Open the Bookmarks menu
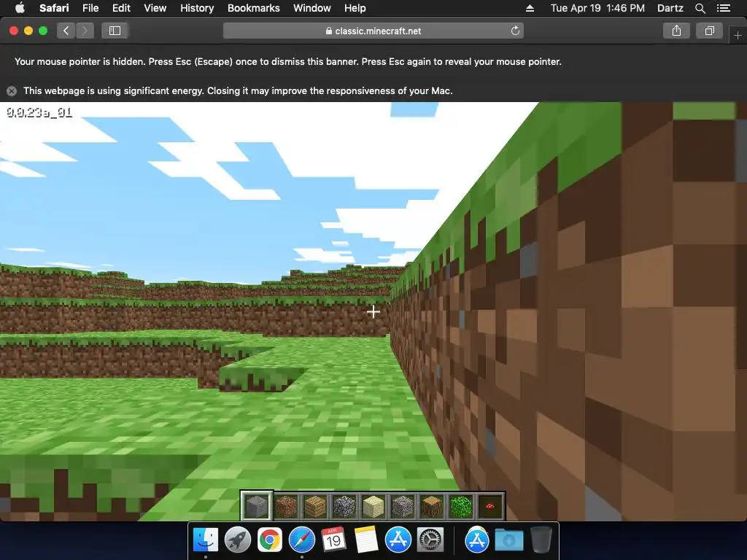The width and height of the screenshot is (747, 560). click(x=253, y=8)
